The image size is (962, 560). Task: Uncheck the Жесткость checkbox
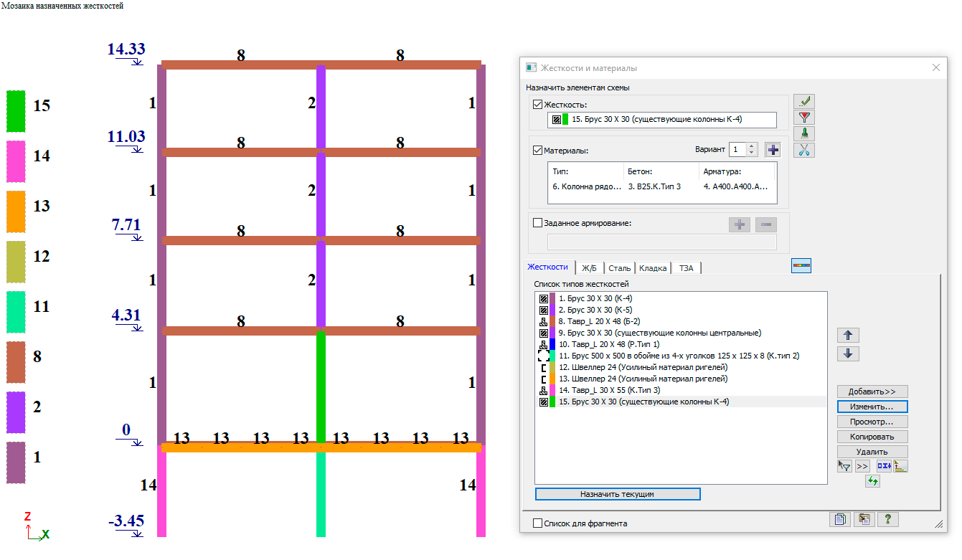coord(537,105)
